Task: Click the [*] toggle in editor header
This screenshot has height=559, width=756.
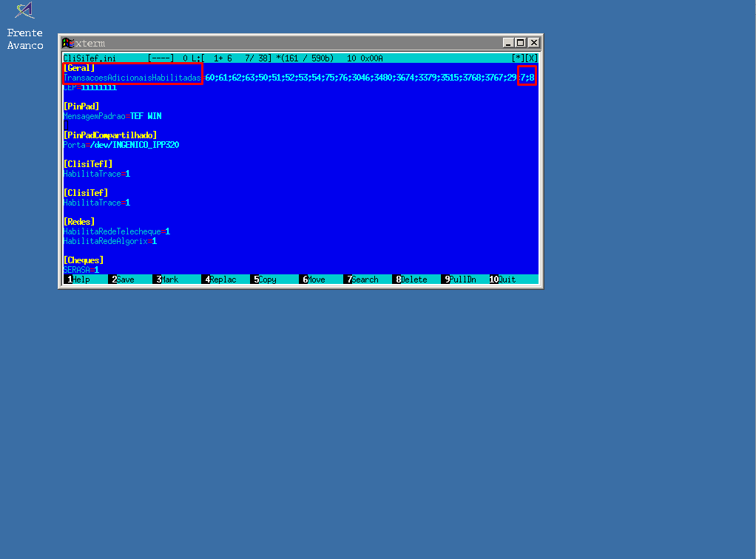Action: pos(518,58)
